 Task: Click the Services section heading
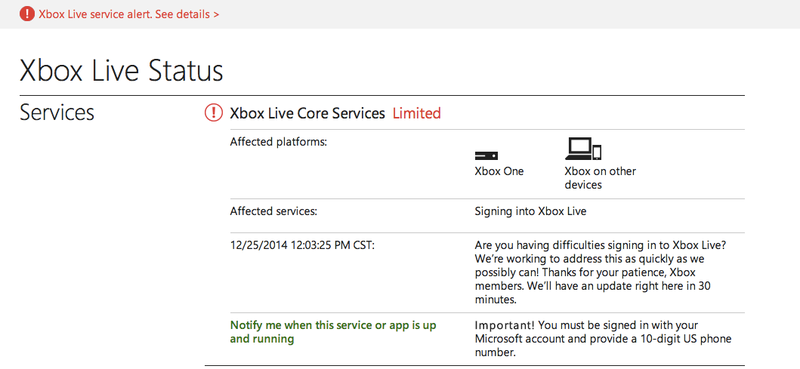tap(57, 112)
